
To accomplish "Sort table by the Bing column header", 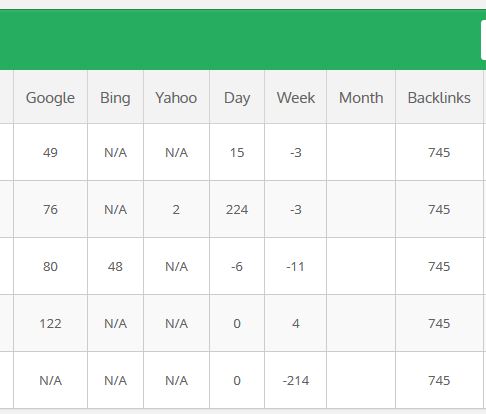I will [115, 97].
